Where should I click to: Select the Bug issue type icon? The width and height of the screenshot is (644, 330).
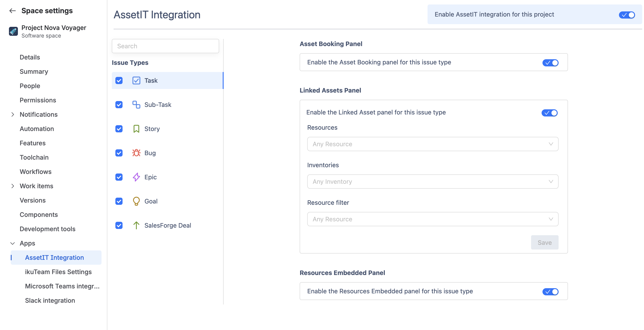(136, 153)
